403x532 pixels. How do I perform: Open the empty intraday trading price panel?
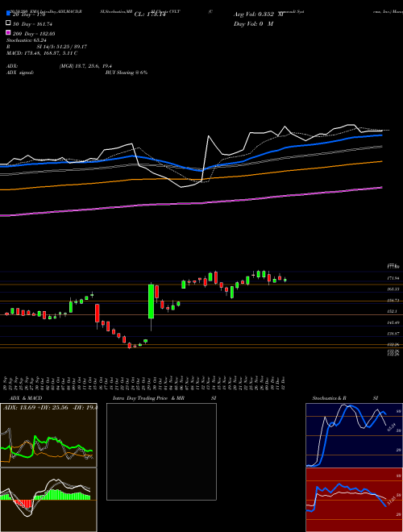[161, 451]
